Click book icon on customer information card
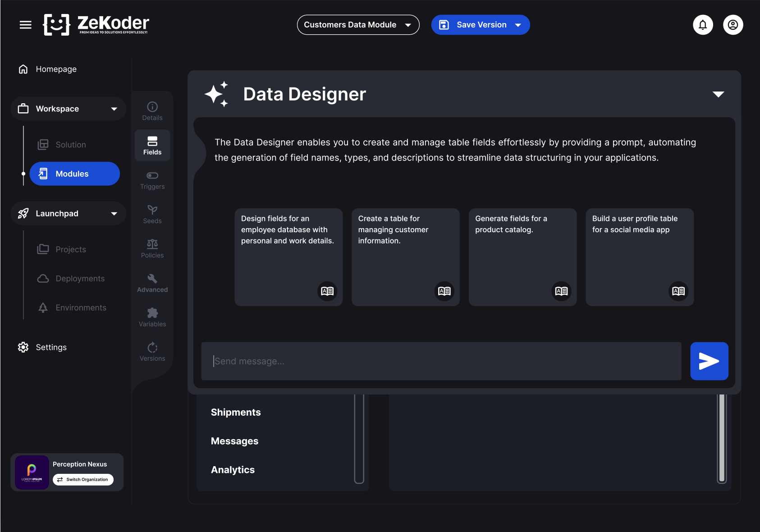 coord(444,291)
